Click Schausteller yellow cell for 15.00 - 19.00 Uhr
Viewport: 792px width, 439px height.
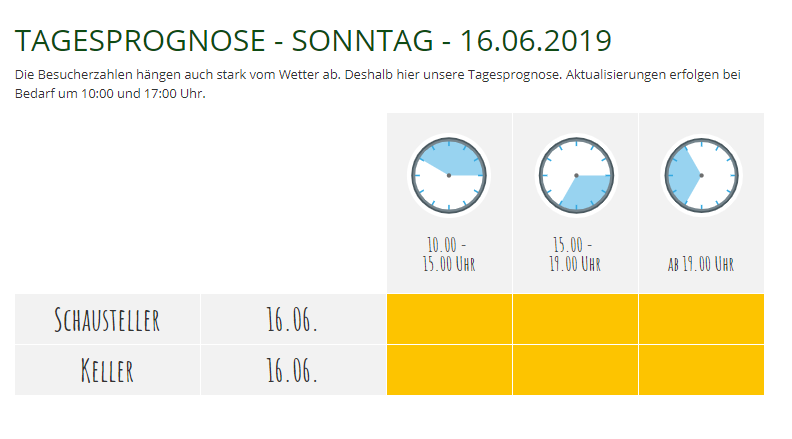point(575,319)
